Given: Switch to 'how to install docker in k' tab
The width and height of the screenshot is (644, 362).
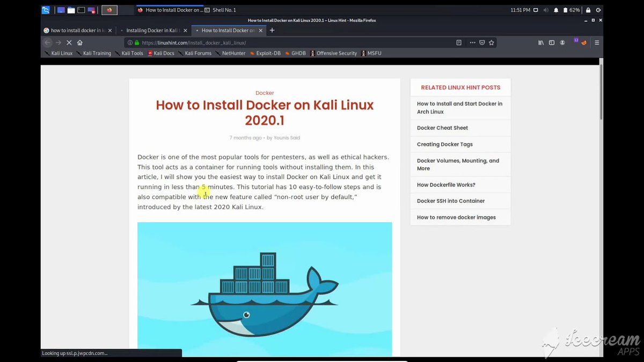Looking at the screenshot, I should click(x=77, y=30).
